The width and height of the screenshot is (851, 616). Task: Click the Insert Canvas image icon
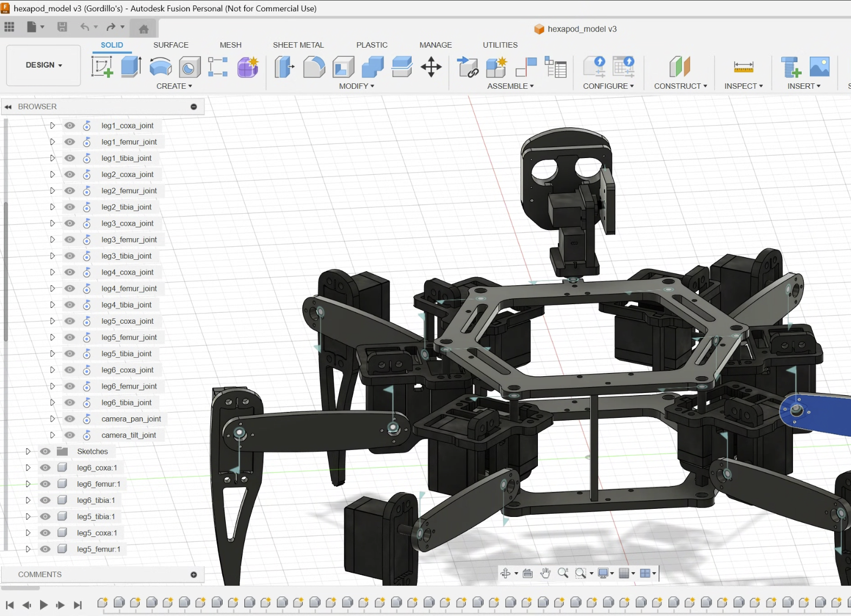point(820,67)
